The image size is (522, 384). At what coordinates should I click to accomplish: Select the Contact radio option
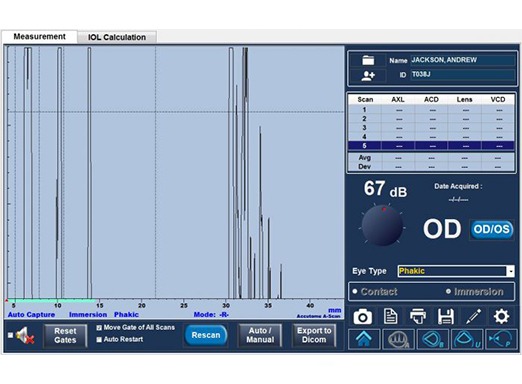coord(355,292)
